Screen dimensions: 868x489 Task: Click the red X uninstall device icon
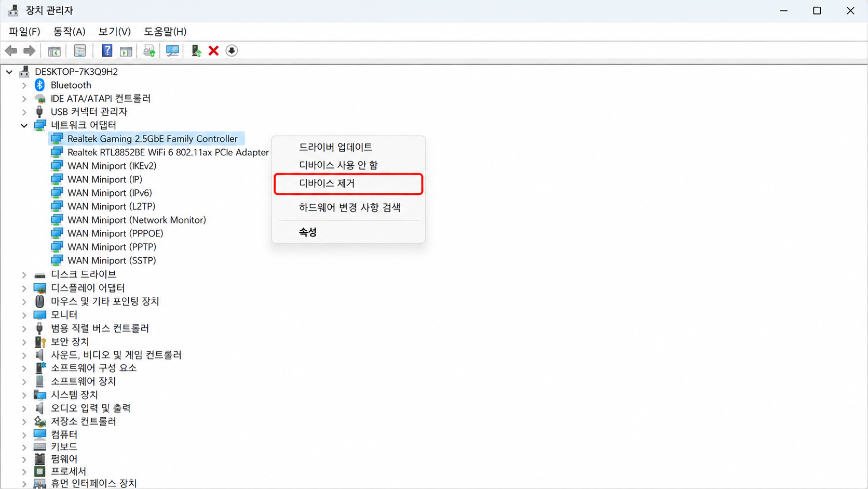pos(213,50)
